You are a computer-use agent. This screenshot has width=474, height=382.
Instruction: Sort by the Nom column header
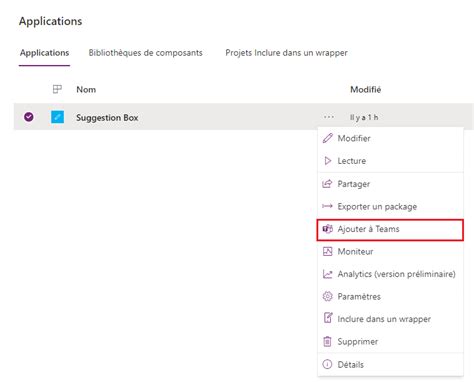click(x=86, y=89)
